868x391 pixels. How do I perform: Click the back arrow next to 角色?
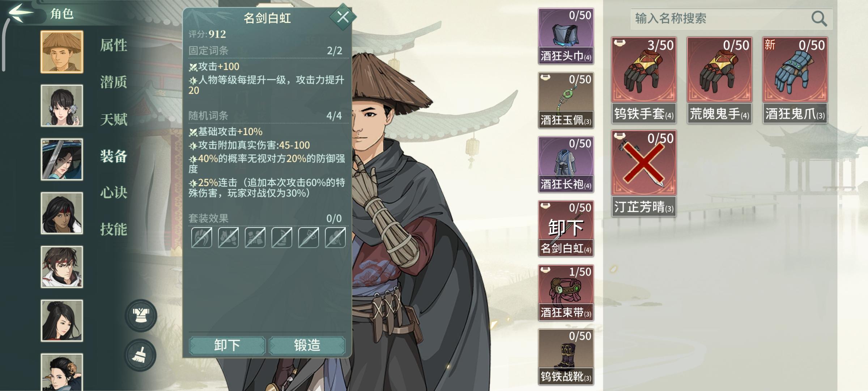point(21,13)
